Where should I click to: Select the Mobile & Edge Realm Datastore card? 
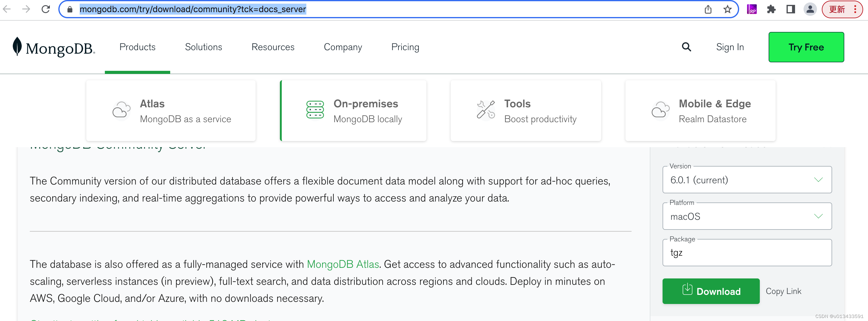pyautogui.click(x=700, y=111)
